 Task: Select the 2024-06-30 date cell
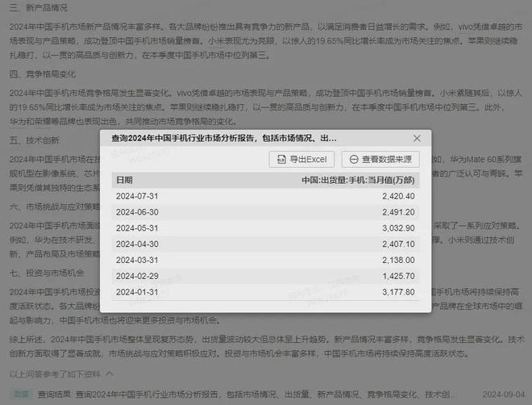coord(137,212)
